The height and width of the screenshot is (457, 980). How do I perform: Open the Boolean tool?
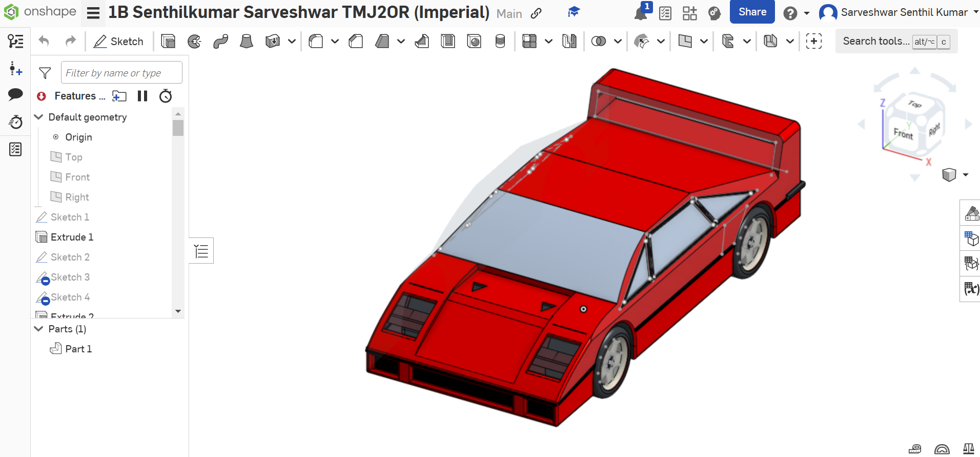tap(598, 41)
